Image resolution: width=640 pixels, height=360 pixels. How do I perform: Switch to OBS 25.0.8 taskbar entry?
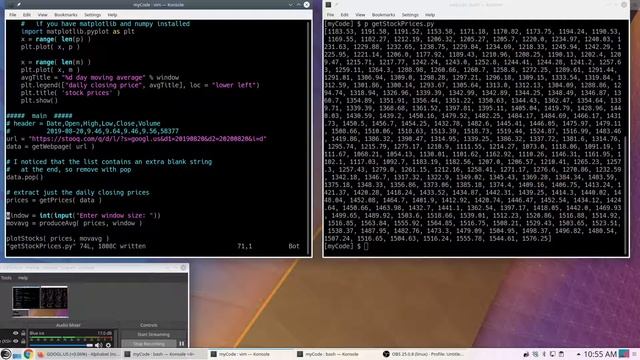(423, 354)
